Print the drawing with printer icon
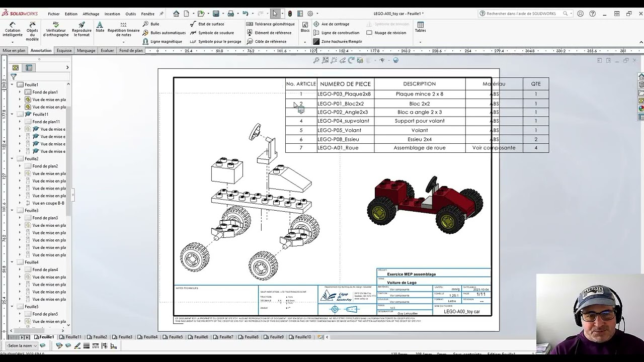 click(230, 14)
